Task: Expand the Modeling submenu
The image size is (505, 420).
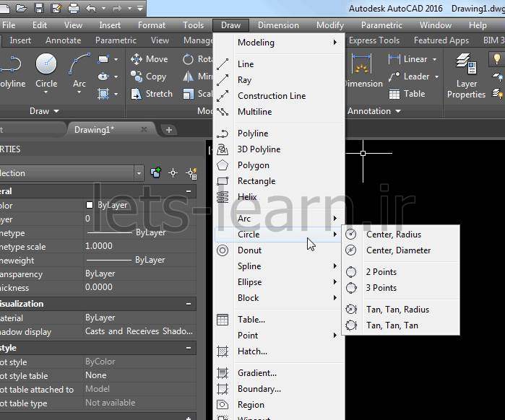Action: [x=279, y=43]
